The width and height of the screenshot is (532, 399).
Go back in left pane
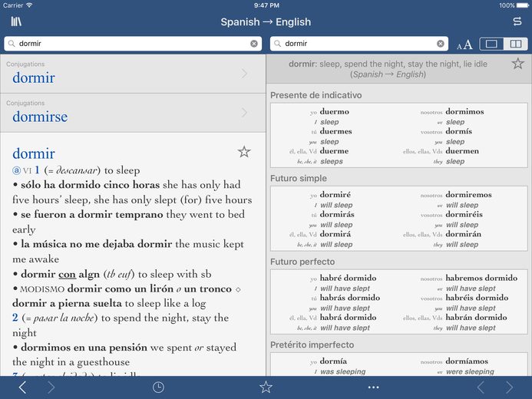point(22,387)
